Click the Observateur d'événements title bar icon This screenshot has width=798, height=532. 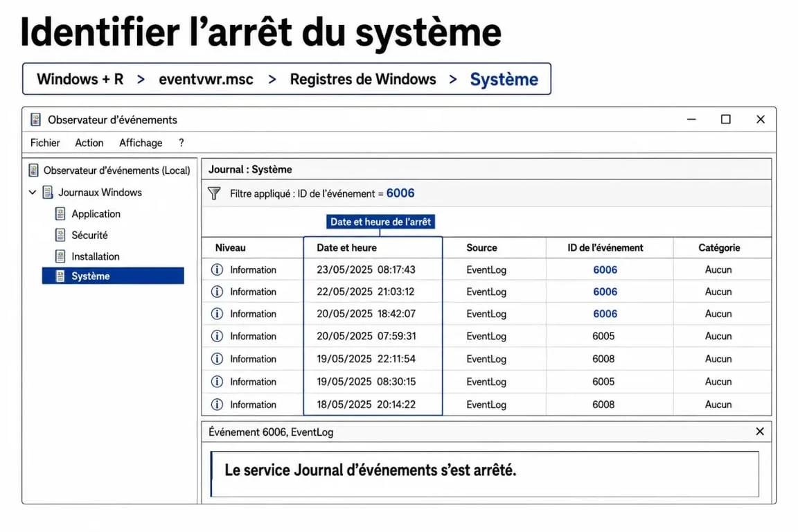pos(35,120)
